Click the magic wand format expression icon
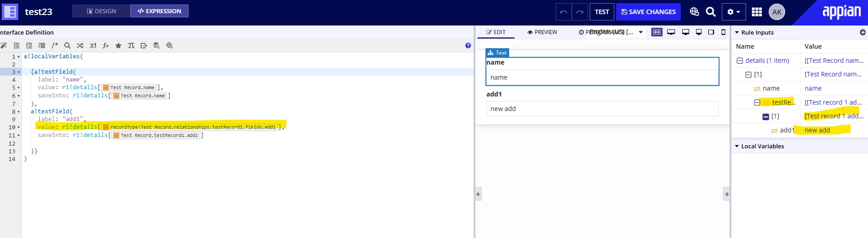Viewport: 868px width, 238px height. pos(4,46)
